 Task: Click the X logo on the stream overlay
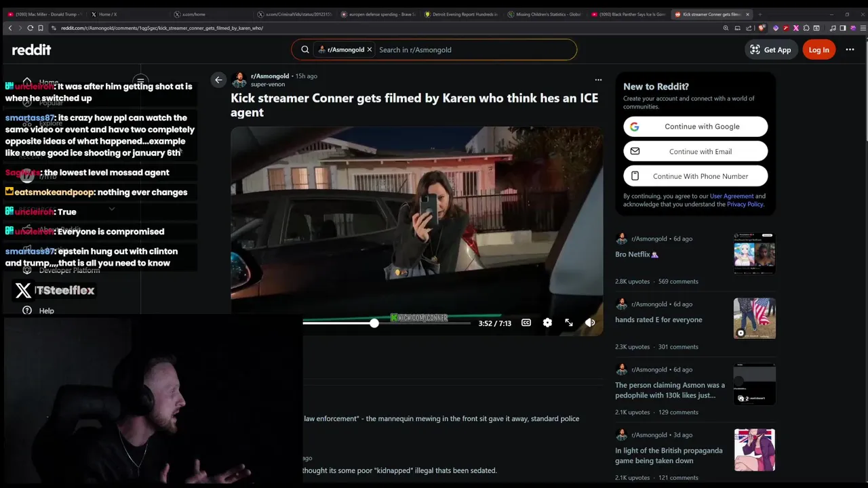click(x=23, y=290)
